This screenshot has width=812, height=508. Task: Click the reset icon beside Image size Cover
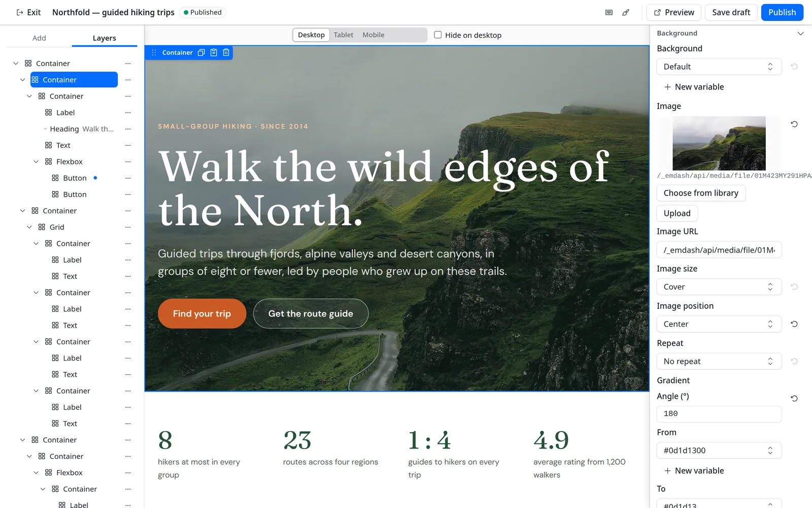[x=794, y=287]
